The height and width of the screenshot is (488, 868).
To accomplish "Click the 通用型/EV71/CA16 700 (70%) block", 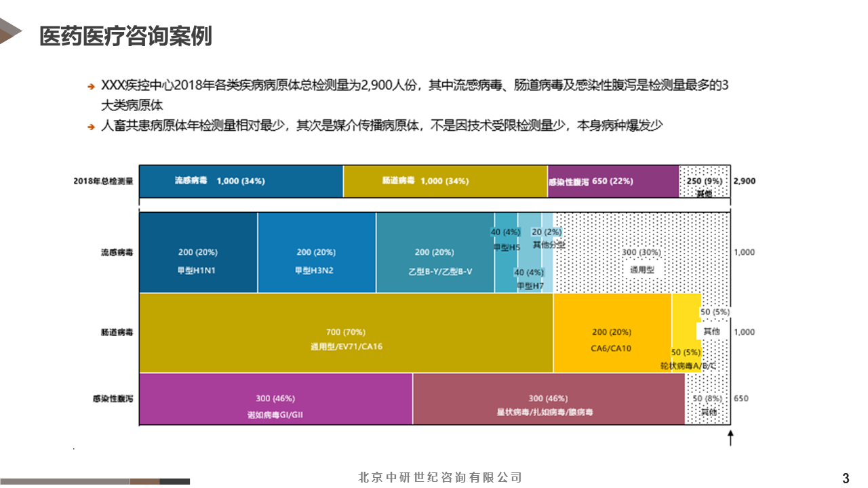I will tap(346, 332).
